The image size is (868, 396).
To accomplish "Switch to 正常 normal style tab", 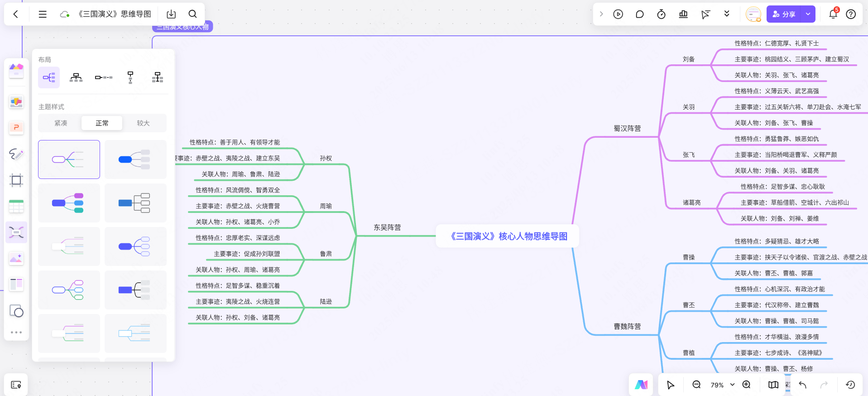I will (102, 123).
